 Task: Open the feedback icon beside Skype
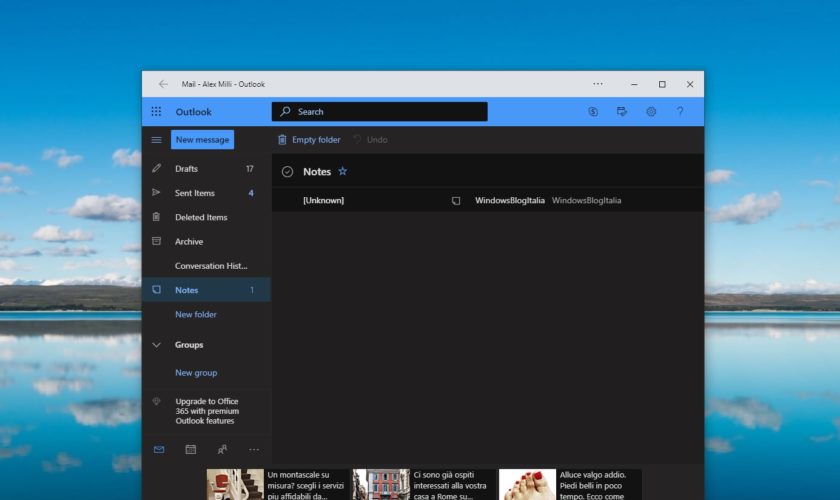(x=622, y=112)
